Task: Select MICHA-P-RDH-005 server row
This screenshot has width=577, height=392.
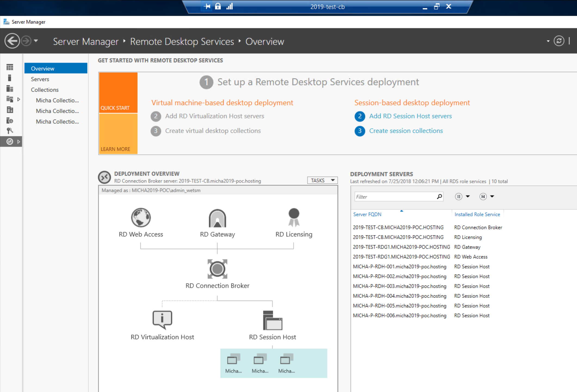Action: (427, 306)
